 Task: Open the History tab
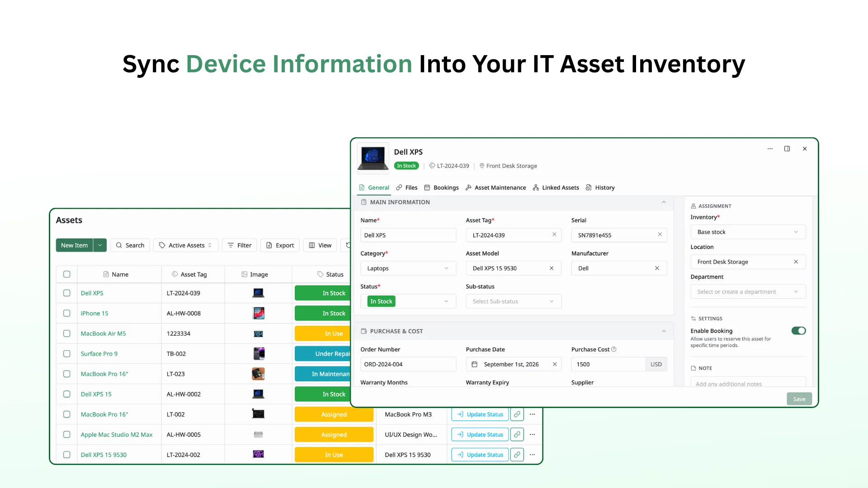tap(600, 188)
